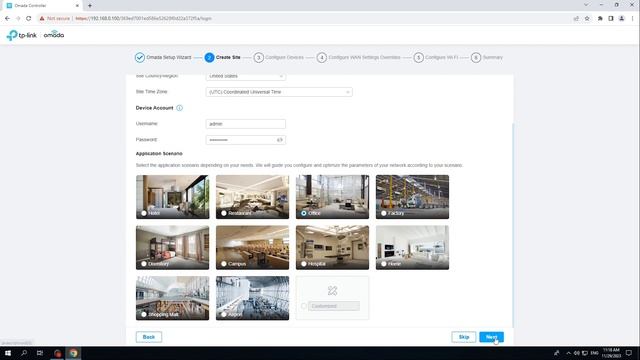Screen dimensions: 640x360
Task: Click the Shopping Mall scenario thumbnail
Action: [x=173, y=298]
